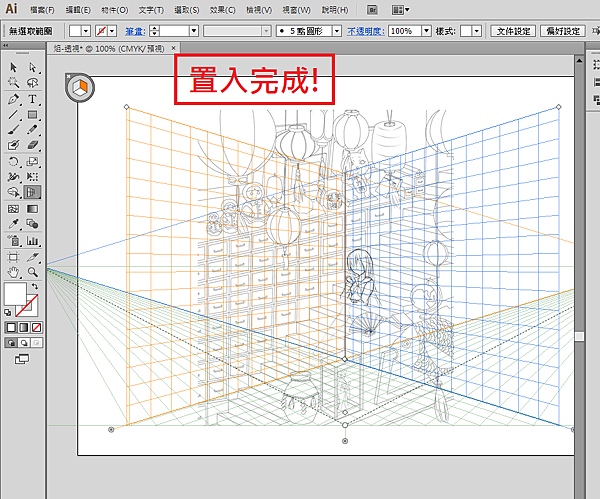Set the paint mode to None
600x499 pixels.
point(36,327)
